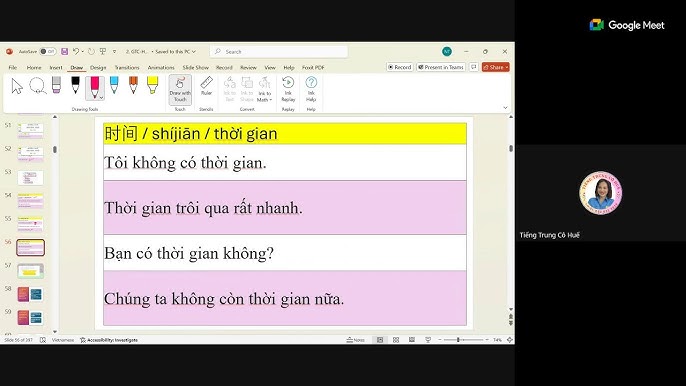Open the Slide Show tab
The image size is (686, 386).
[x=196, y=67]
